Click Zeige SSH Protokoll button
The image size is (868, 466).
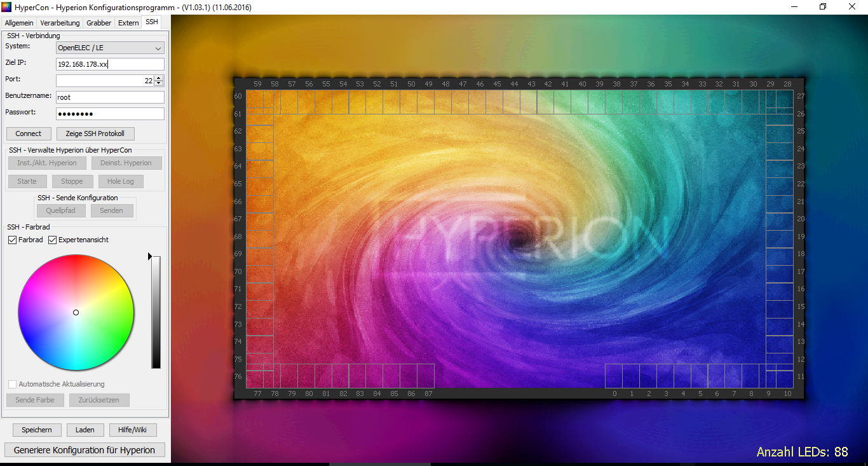pos(95,134)
